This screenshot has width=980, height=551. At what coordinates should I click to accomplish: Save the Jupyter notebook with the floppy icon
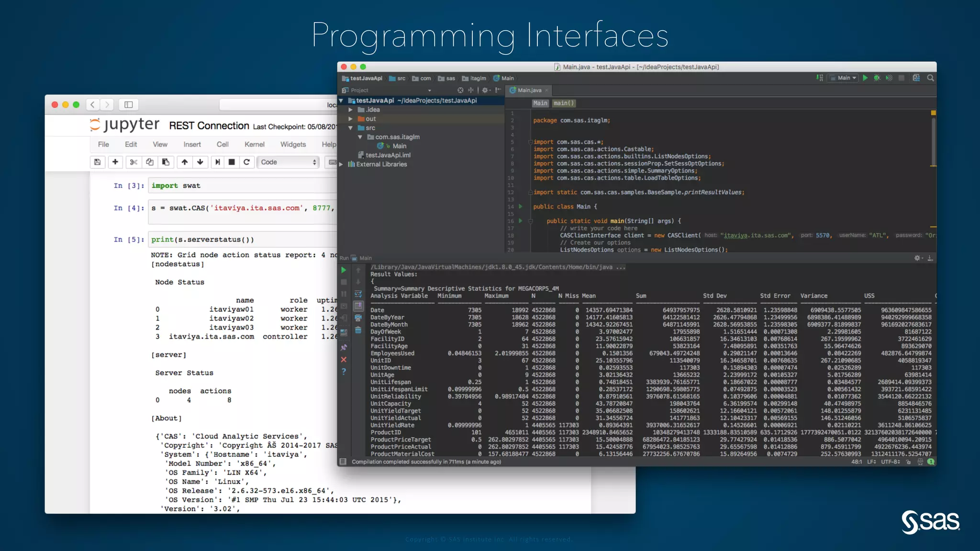click(97, 162)
